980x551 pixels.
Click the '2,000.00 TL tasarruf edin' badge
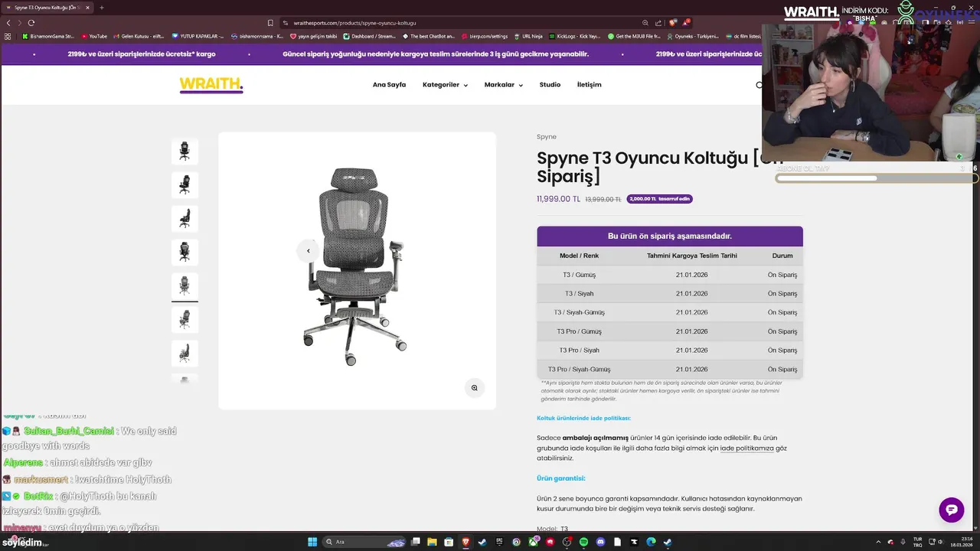pyautogui.click(x=660, y=199)
